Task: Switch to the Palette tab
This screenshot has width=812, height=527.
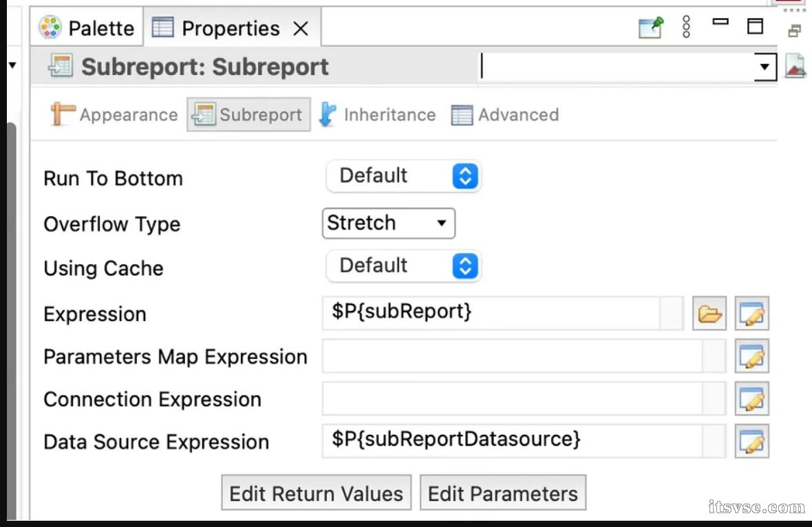Action: coord(87,28)
